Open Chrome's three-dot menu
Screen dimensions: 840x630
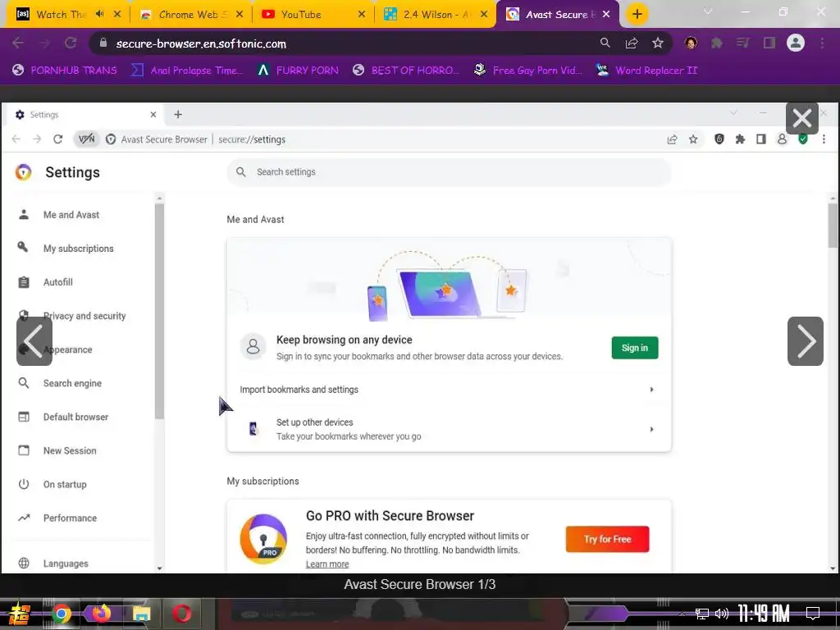(822, 43)
